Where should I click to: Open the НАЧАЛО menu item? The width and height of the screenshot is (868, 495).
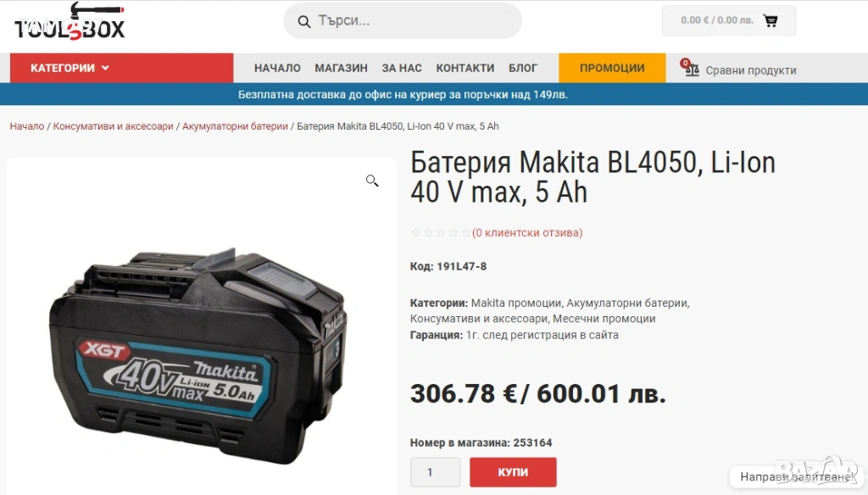[x=277, y=68]
